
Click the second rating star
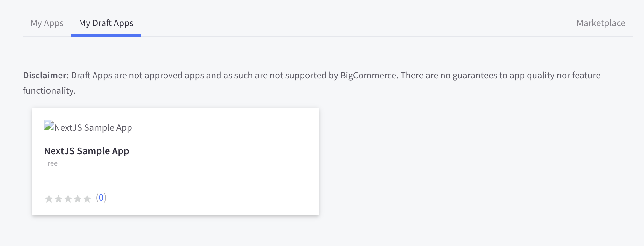(x=59, y=199)
